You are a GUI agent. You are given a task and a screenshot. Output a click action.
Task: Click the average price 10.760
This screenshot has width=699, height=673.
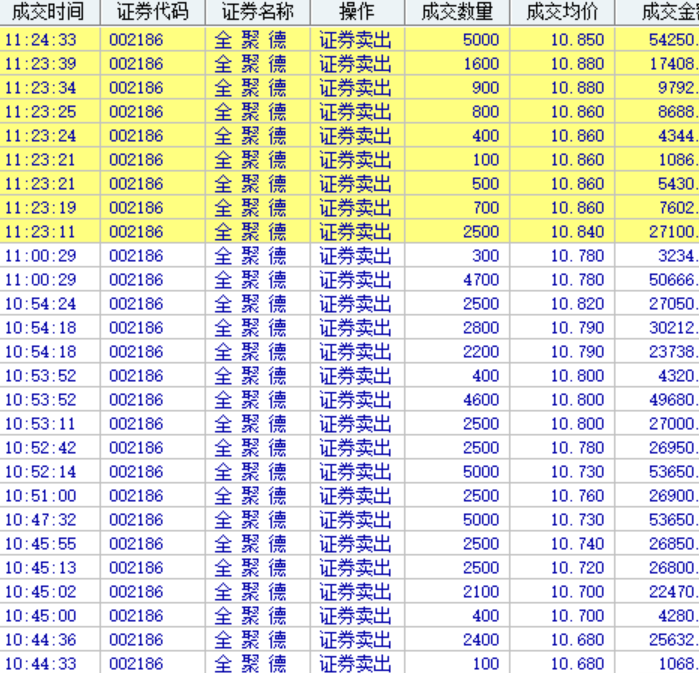pos(577,496)
